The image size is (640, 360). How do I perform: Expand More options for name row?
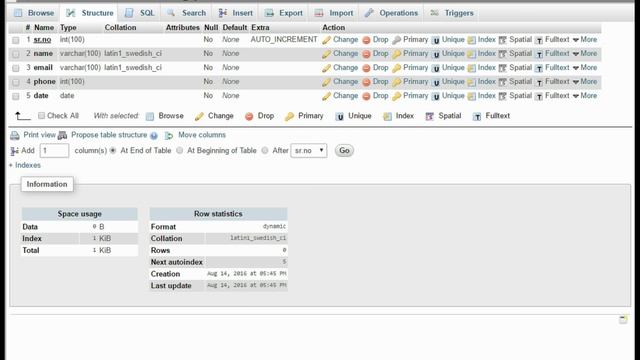(x=585, y=53)
